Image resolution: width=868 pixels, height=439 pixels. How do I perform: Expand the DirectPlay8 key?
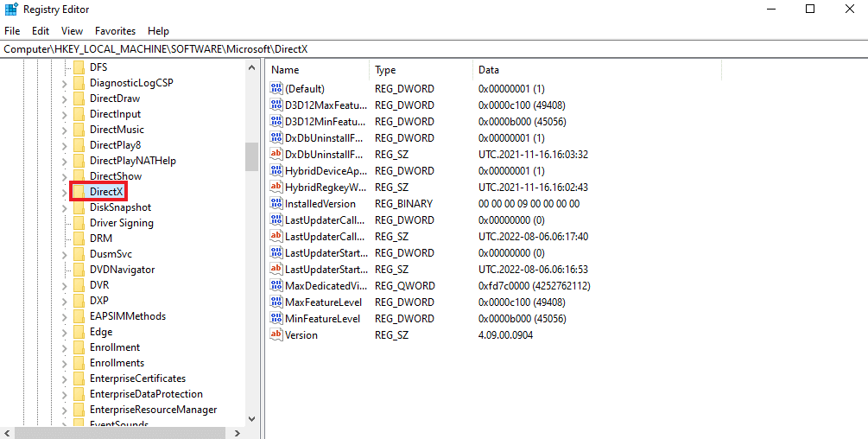[64, 145]
